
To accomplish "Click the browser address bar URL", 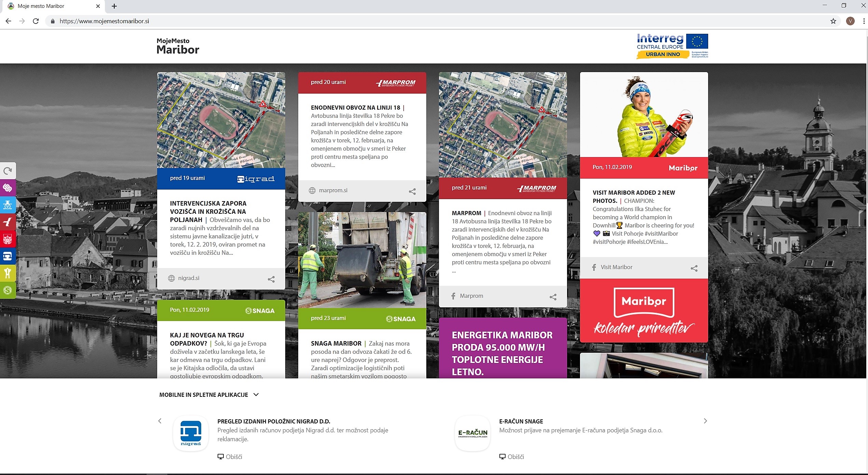I will point(104,21).
